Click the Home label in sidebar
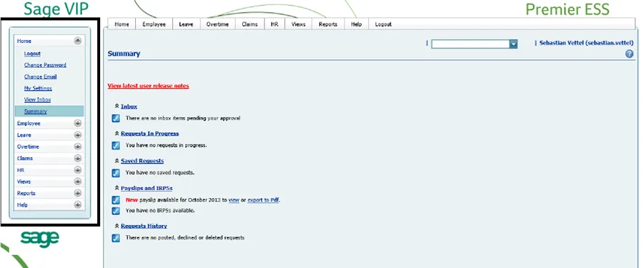This screenshot has height=268, width=644. coord(24,41)
